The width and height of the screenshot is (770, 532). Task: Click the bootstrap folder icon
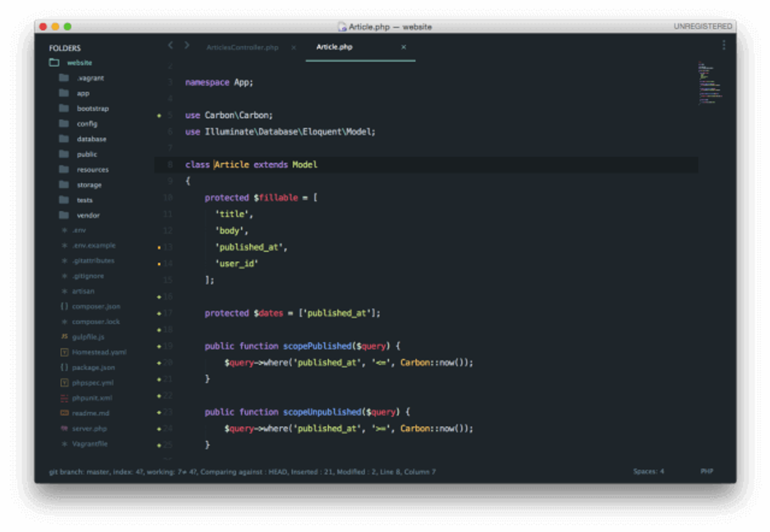point(64,108)
